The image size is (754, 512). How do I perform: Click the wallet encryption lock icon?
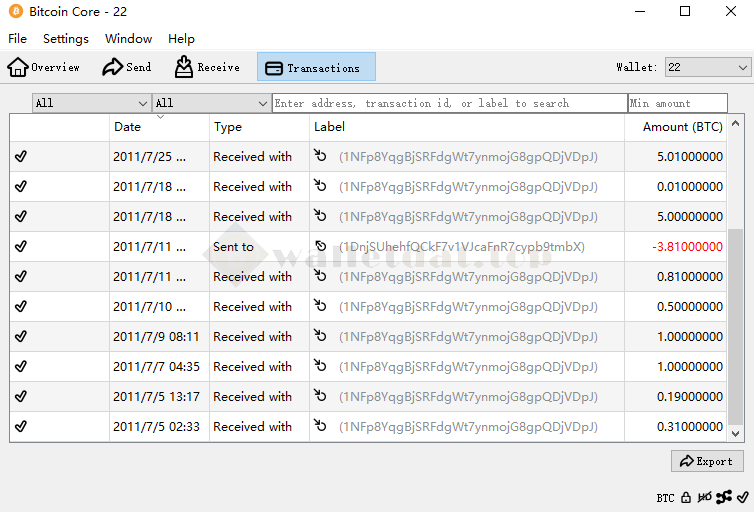686,497
